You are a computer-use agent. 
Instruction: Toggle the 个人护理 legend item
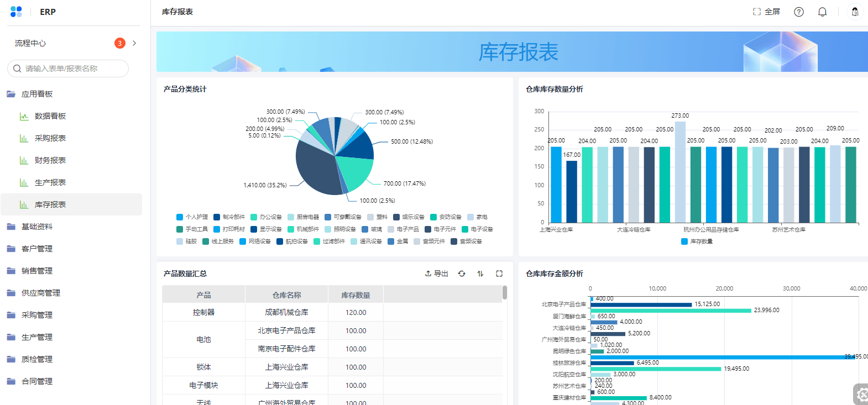point(192,217)
